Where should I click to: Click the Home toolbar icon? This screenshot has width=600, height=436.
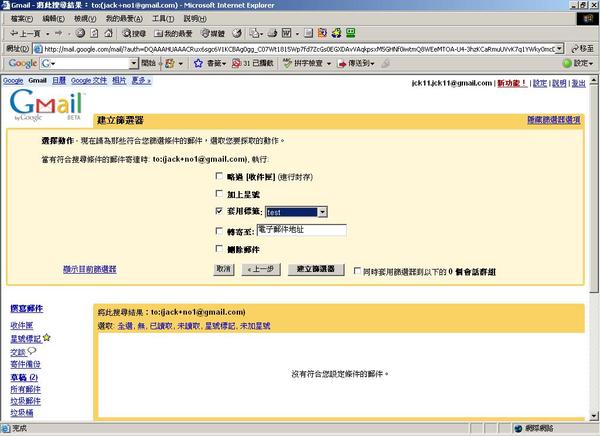pos(108,33)
